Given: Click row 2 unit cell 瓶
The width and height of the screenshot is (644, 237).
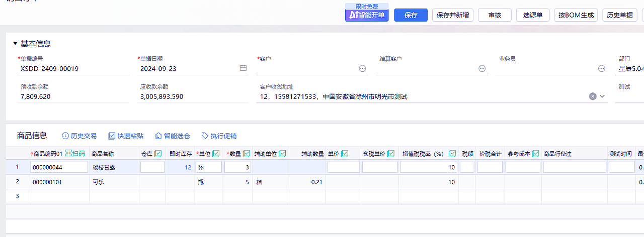Looking at the screenshot, I should (x=209, y=182).
